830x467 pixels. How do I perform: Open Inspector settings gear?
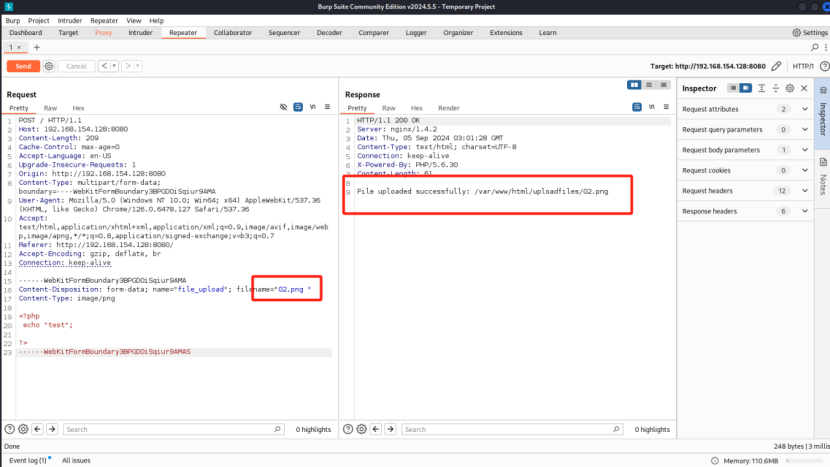pyautogui.click(x=790, y=88)
